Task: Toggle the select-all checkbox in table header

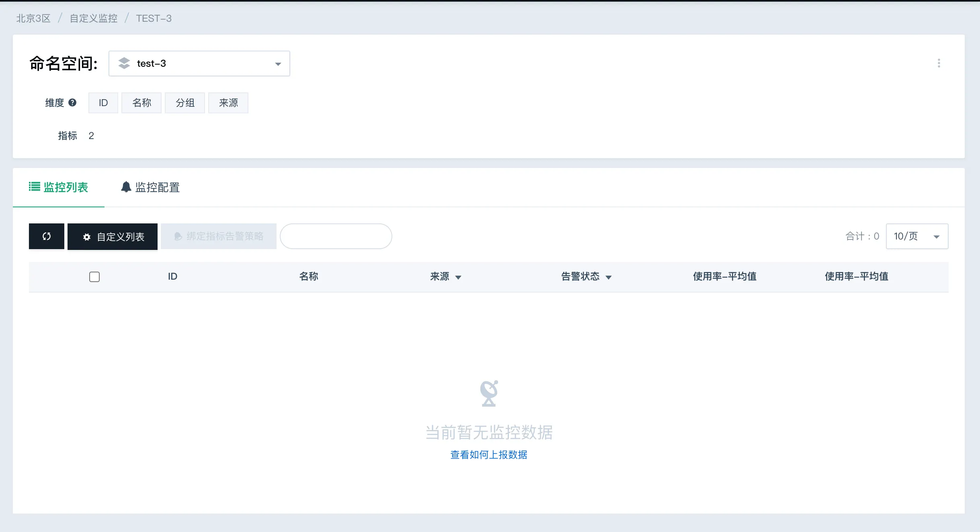Action: pyautogui.click(x=94, y=277)
